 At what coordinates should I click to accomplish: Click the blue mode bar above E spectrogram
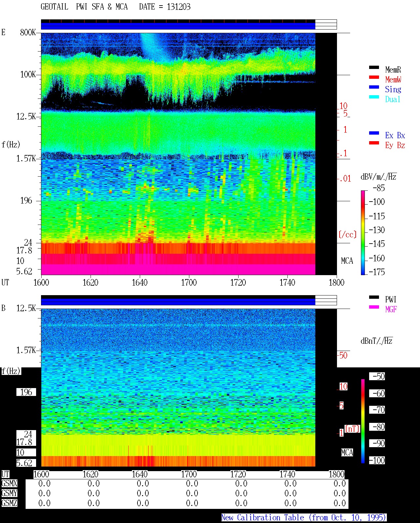pyautogui.click(x=178, y=26)
